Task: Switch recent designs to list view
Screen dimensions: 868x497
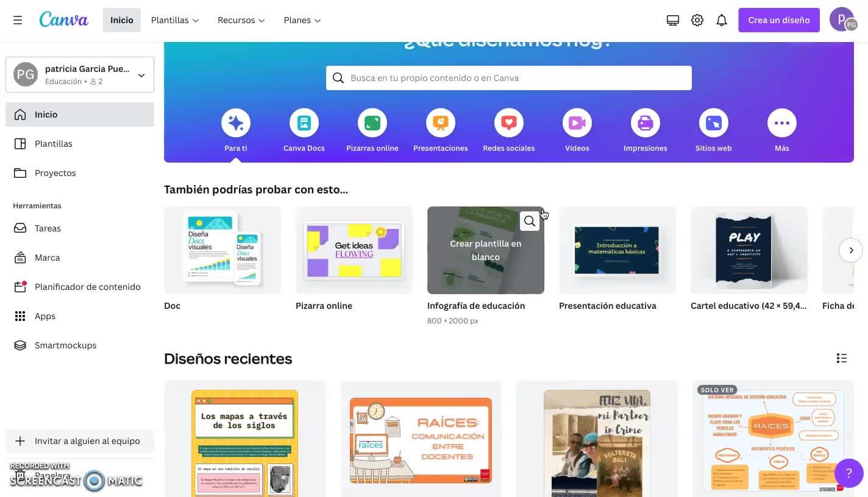Action: pyautogui.click(x=842, y=358)
